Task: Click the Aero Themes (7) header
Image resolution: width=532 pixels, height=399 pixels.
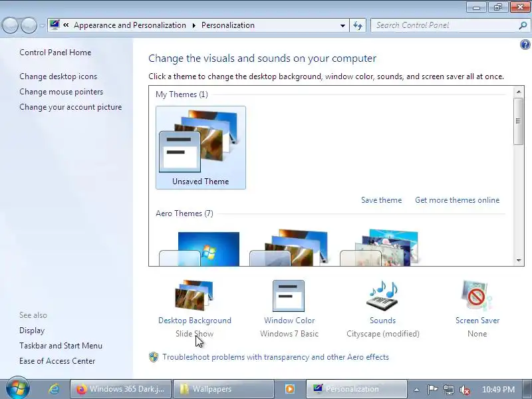Action: 184,213
